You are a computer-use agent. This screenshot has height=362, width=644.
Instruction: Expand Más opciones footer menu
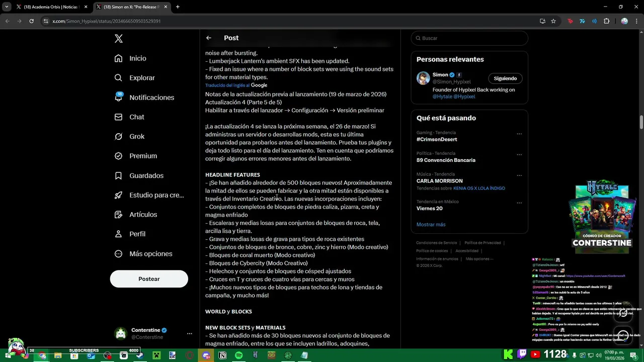(x=479, y=259)
